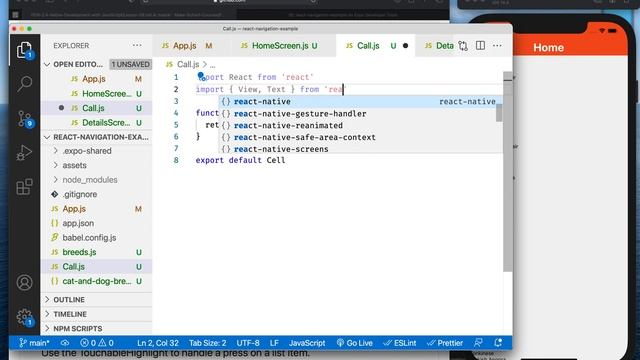This screenshot has width=640, height=360.
Task: Click line 8 export default Cell
Action: click(240, 160)
